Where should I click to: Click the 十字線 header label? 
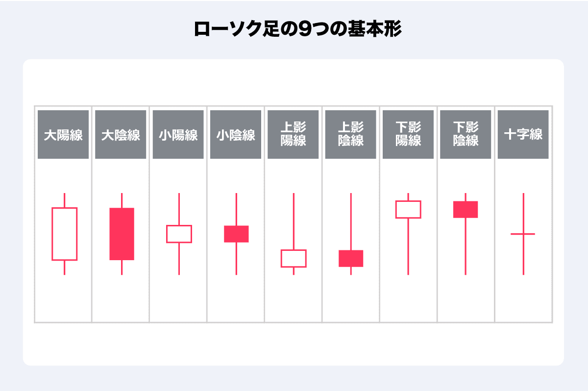[x=523, y=135]
